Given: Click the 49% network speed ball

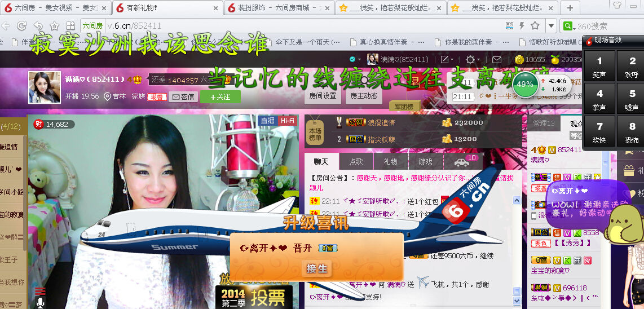Looking at the screenshot, I should [524, 84].
